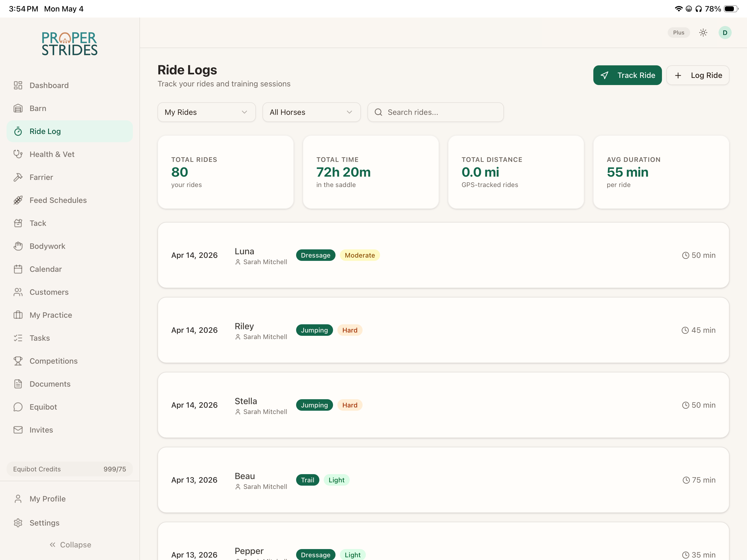
Task: Click the Log Ride button
Action: (698, 75)
